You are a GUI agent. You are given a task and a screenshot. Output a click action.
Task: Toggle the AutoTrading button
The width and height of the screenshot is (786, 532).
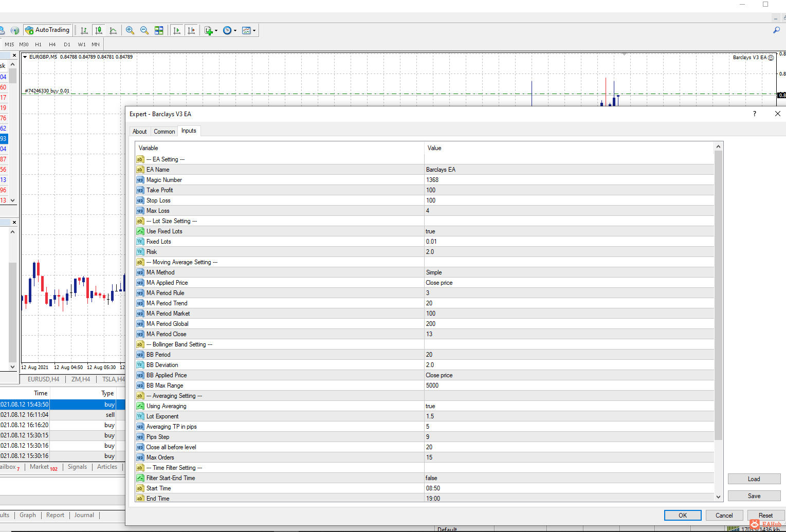pyautogui.click(x=47, y=30)
